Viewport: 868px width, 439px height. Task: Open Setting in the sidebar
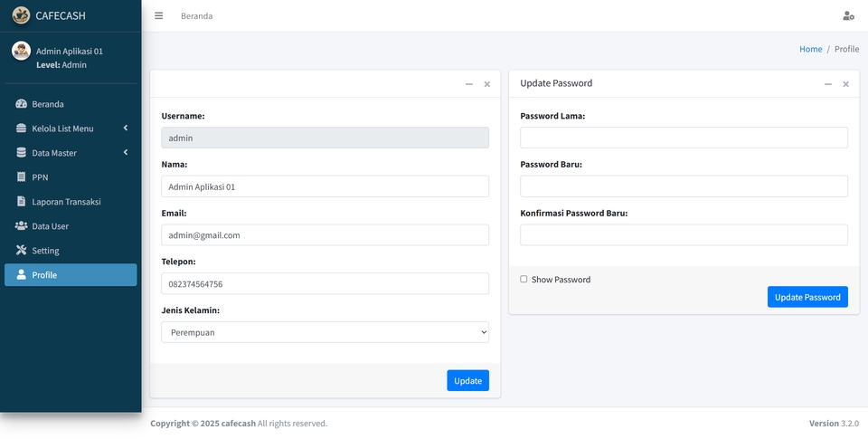tap(71, 250)
